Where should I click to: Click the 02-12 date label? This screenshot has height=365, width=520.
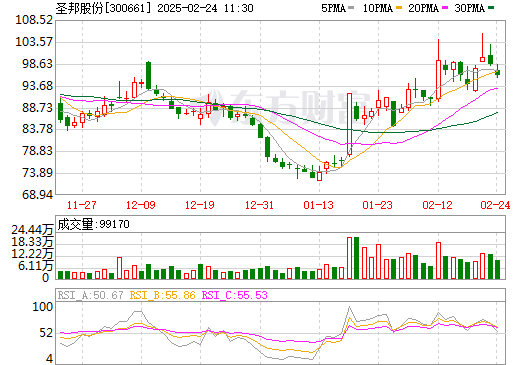pyautogui.click(x=437, y=205)
